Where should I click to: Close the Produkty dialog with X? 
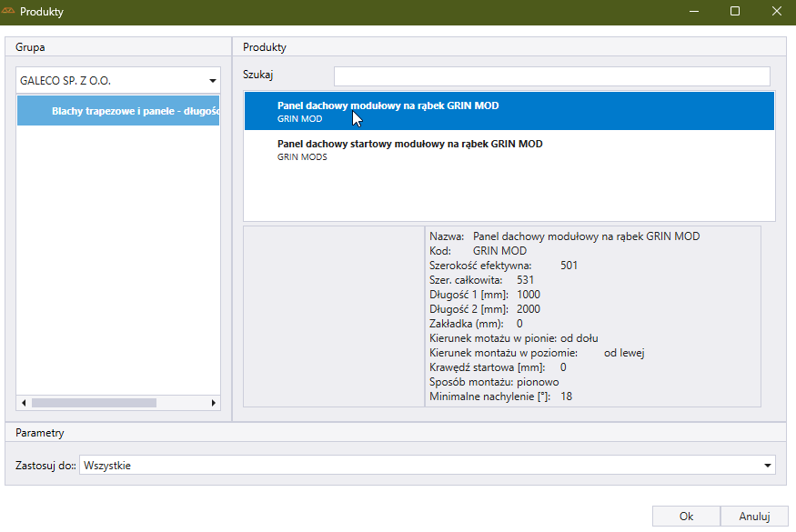pyautogui.click(x=776, y=12)
